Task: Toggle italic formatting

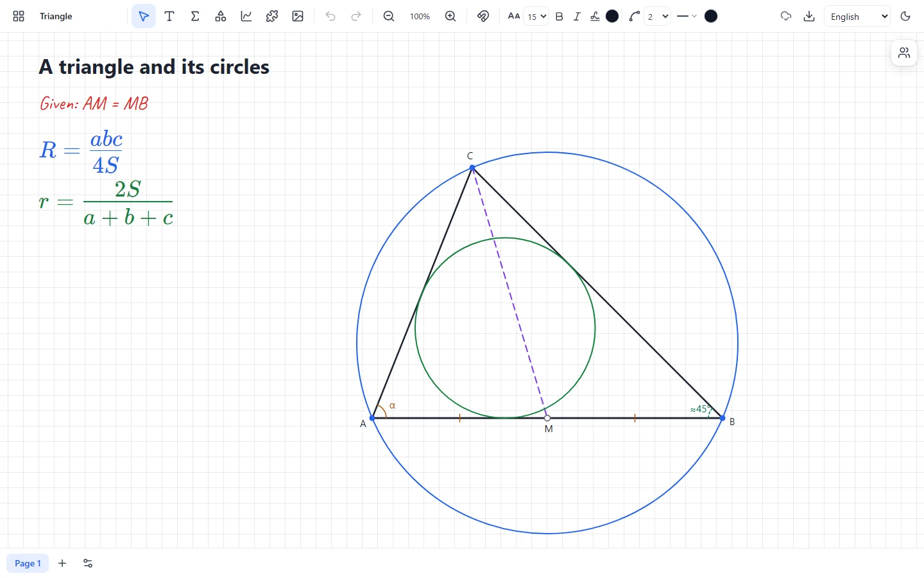Action: coord(577,16)
